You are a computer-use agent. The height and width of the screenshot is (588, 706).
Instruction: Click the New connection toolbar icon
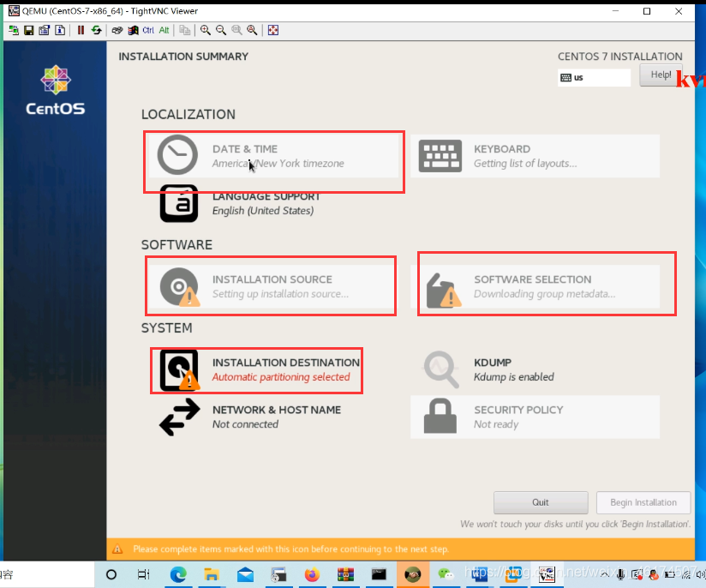coord(14,30)
